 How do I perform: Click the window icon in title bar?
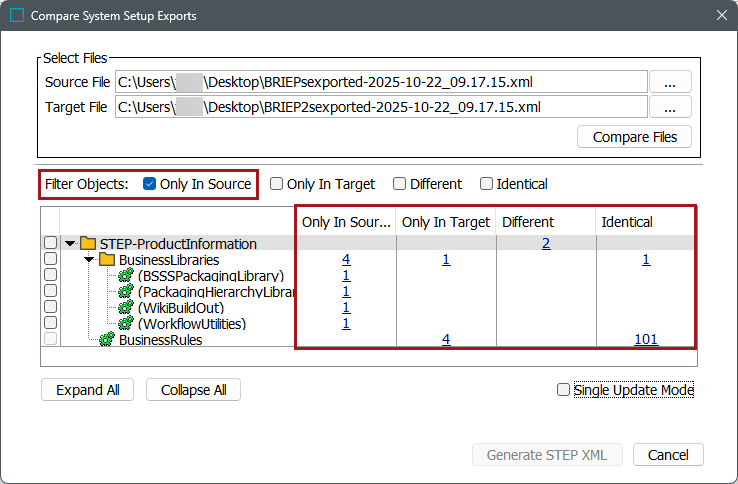pos(17,16)
